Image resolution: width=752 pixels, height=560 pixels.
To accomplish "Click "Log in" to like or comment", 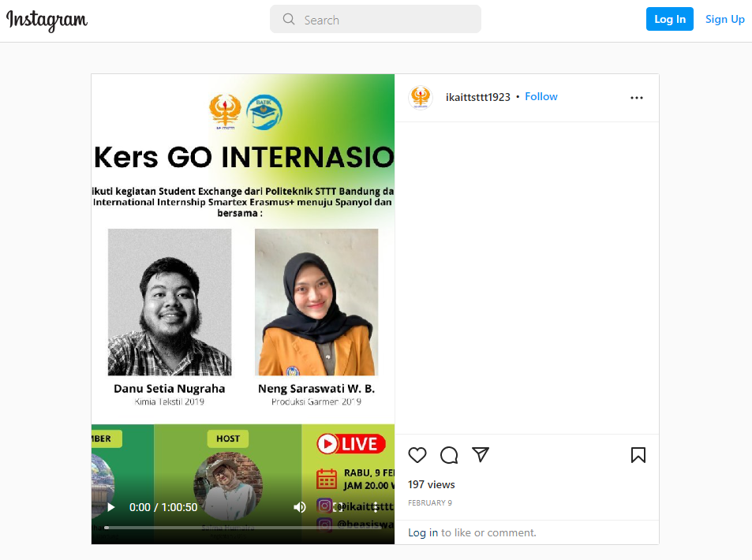I will pos(422,532).
